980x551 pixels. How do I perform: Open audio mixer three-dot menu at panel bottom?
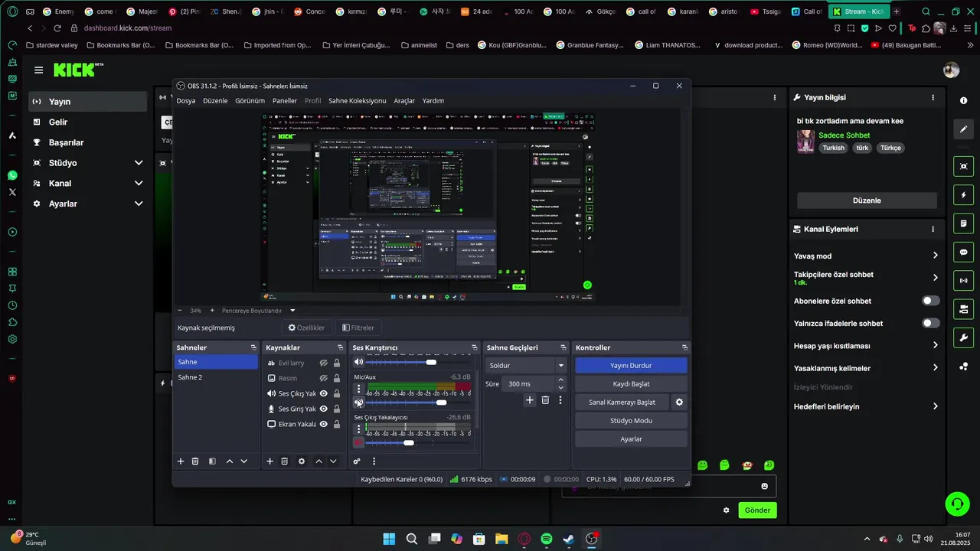(374, 461)
